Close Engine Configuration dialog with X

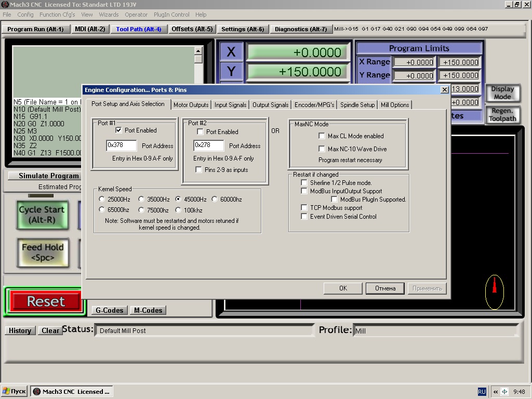[x=445, y=90]
